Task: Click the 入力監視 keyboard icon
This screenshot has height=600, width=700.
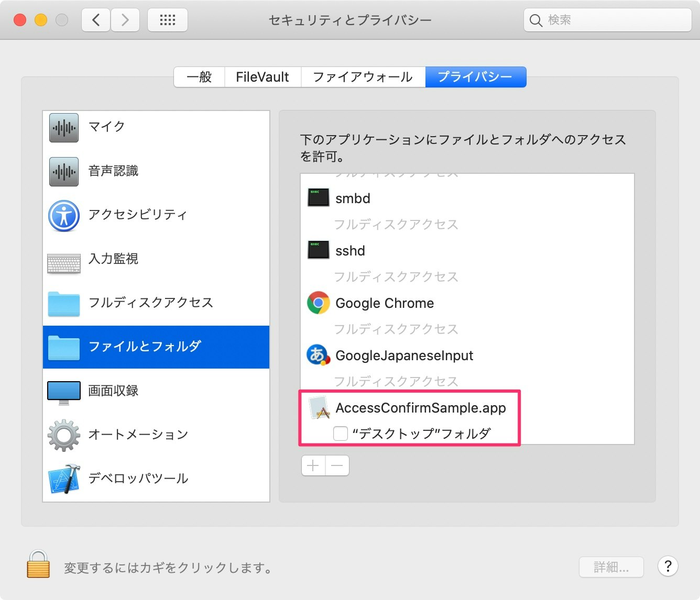Action: 64,263
